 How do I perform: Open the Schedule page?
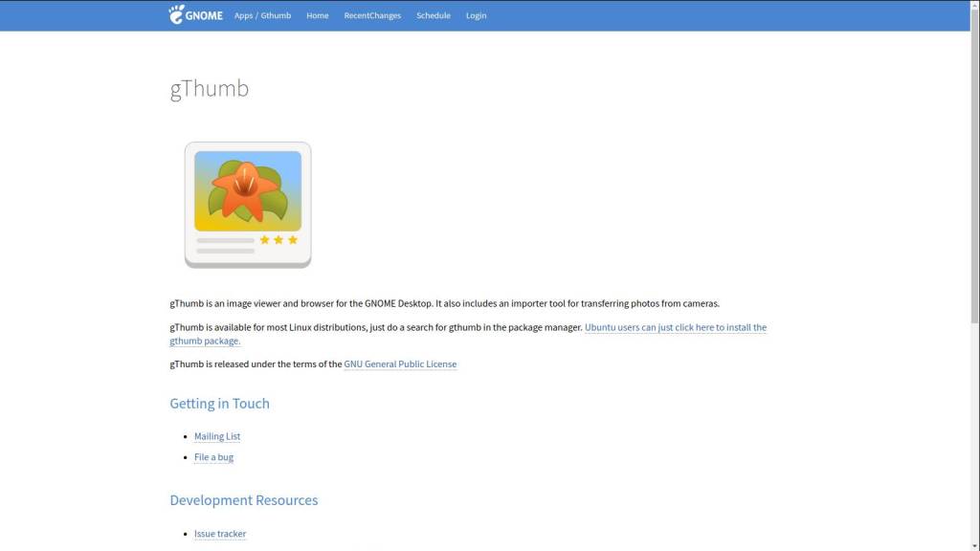[434, 15]
